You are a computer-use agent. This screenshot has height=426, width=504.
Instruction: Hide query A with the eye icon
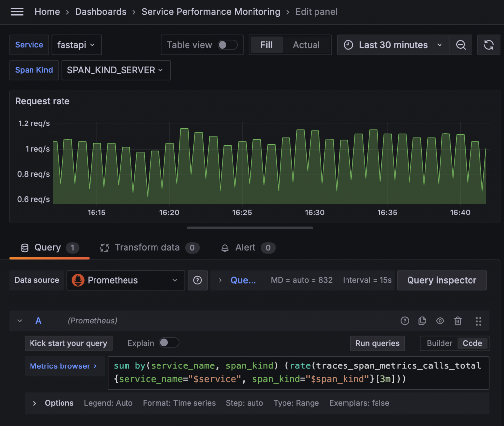click(x=440, y=321)
